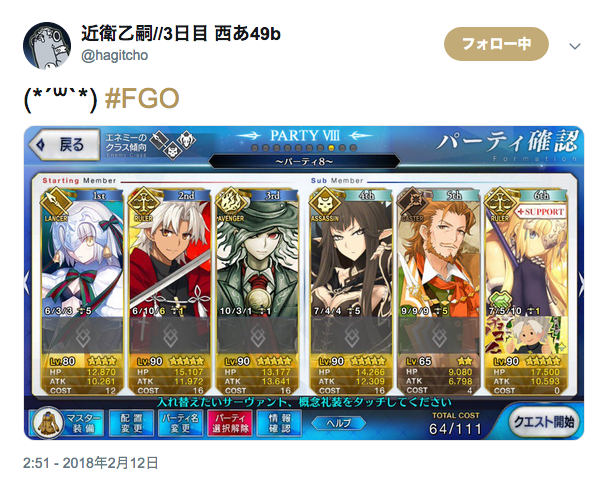Open the @hagitcho profile avatar
The width and height of the screenshot is (608, 481).
pyautogui.click(x=47, y=45)
